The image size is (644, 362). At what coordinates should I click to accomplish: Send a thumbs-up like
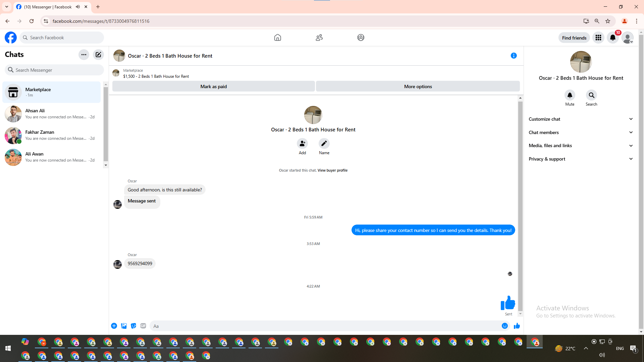pos(517,326)
